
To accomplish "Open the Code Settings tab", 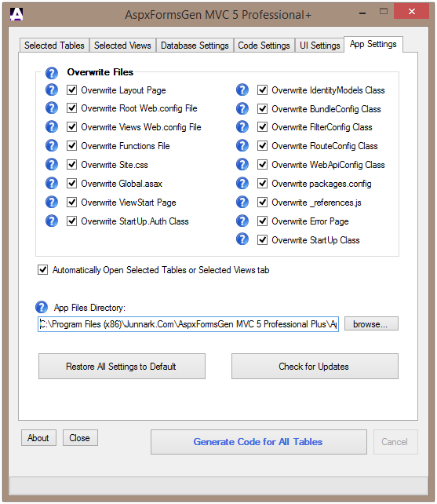I will (x=264, y=45).
